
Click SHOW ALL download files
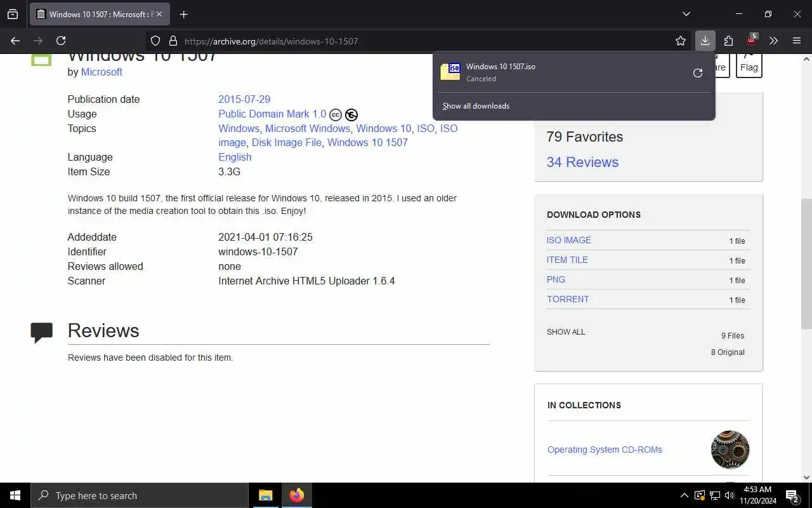point(566,332)
